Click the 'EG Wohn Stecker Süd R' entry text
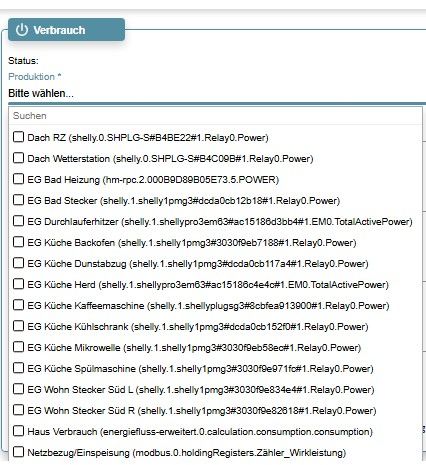 202,411
